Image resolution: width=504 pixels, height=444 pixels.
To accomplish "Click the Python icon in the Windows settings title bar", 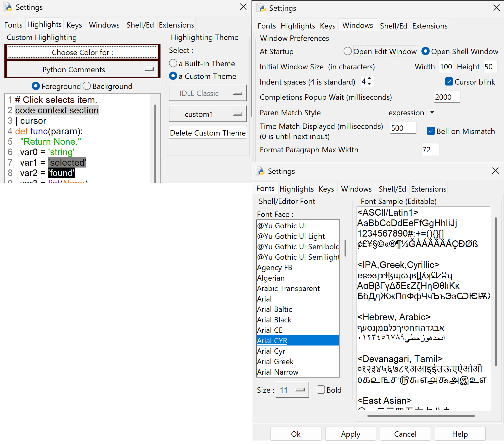I will [261, 8].
